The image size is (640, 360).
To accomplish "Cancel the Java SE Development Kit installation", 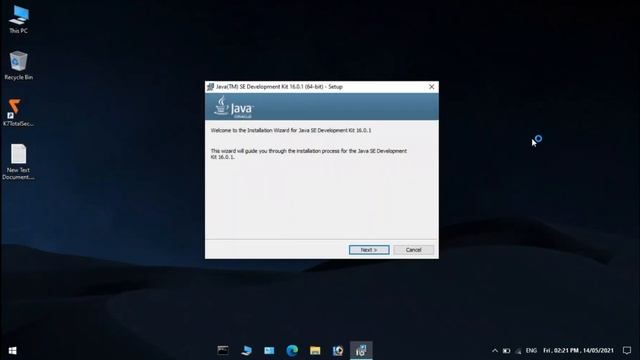I will [x=413, y=250].
